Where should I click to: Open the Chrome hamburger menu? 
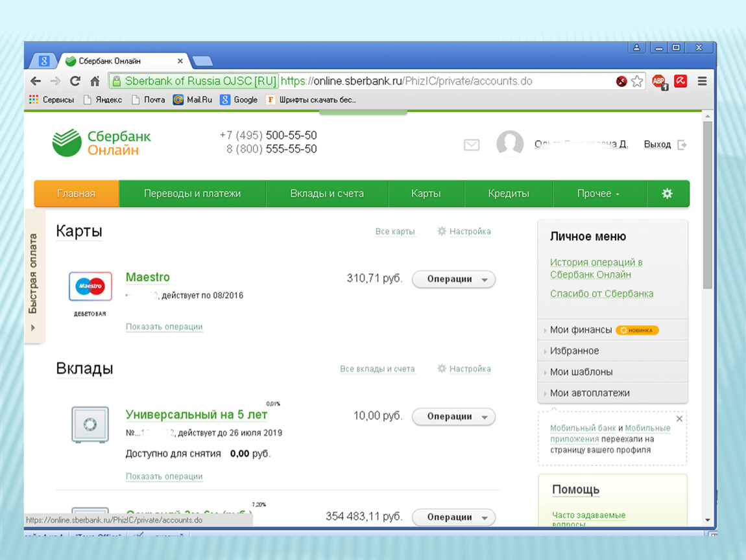703,81
